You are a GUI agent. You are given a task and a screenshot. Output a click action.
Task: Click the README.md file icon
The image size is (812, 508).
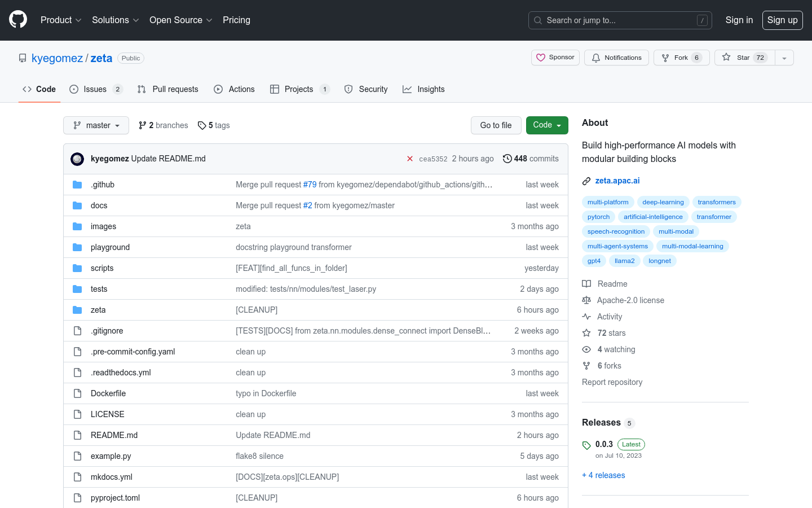click(x=77, y=435)
